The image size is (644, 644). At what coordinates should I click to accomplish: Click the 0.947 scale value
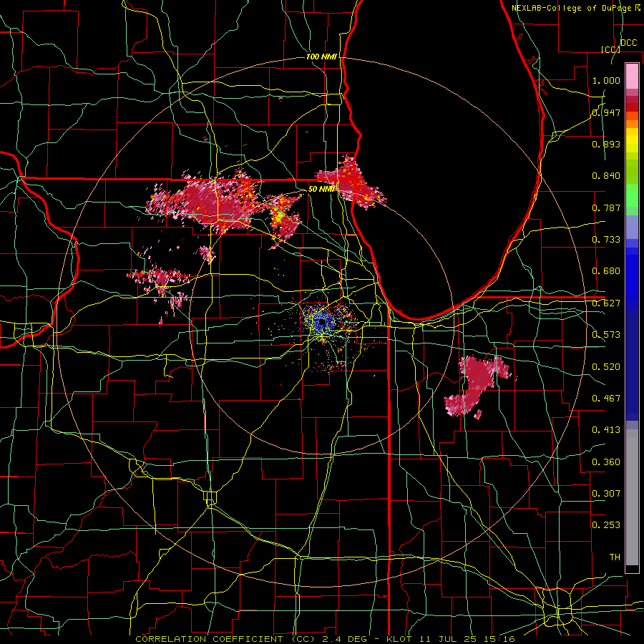(x=606, y=112)
